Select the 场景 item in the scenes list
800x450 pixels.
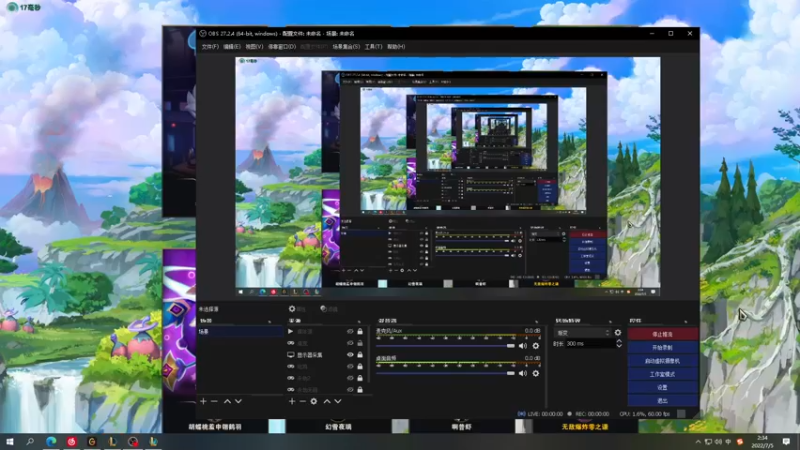(x=240, y=332)
